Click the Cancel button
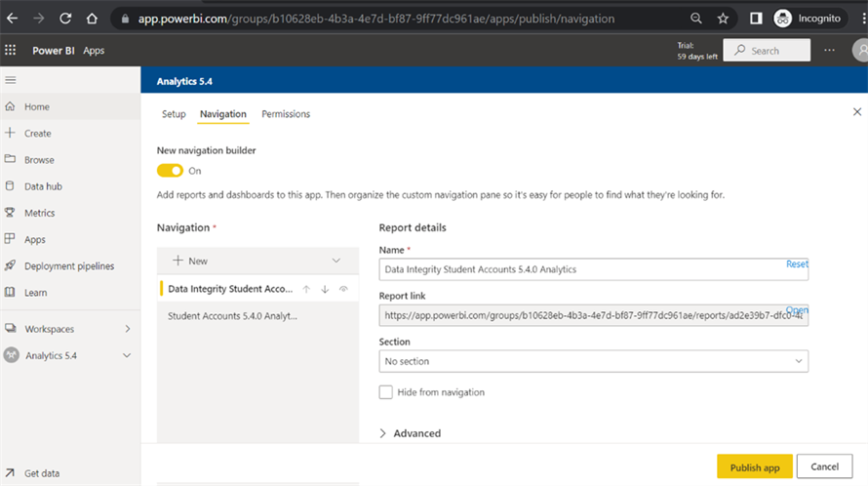The image size is (868, 486). pyautogui.click(x=824, y=466)
